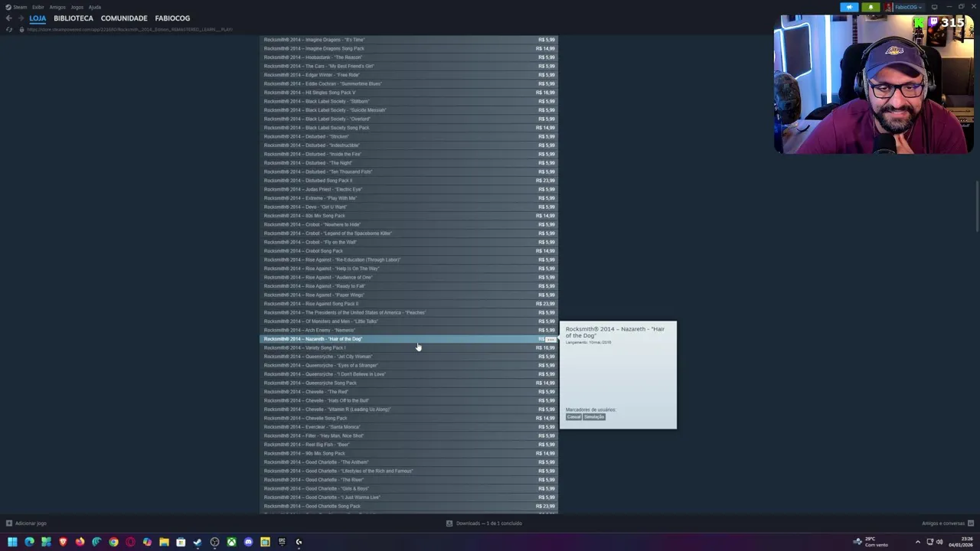980x551 pixels.
Task: Open Logitech G HUB from the taskbar
Action: 299,542
